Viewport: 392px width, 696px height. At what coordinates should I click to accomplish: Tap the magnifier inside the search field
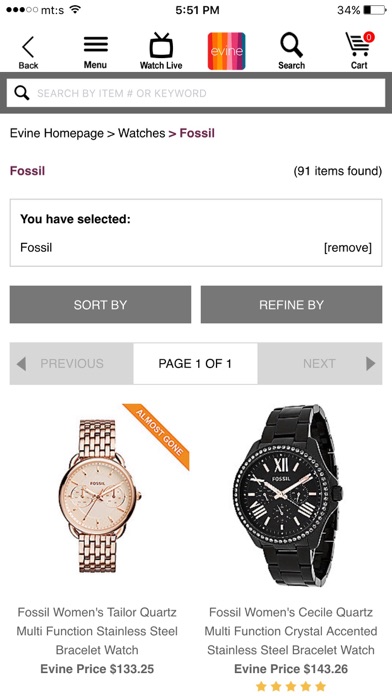point(22,93)
